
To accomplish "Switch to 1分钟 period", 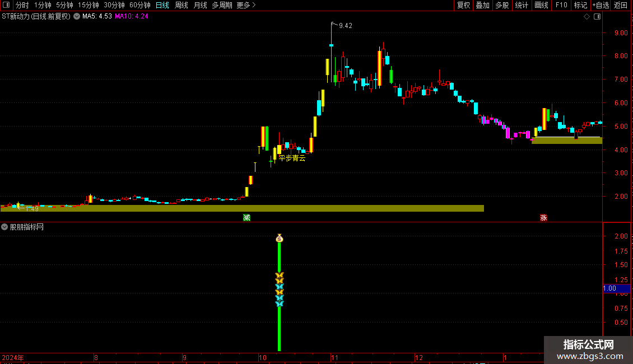I will [43, 5].
